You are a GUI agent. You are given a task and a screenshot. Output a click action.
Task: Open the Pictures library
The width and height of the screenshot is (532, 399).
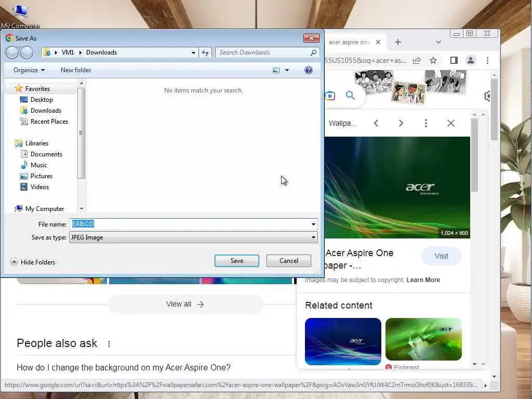[x=42, y=176]
